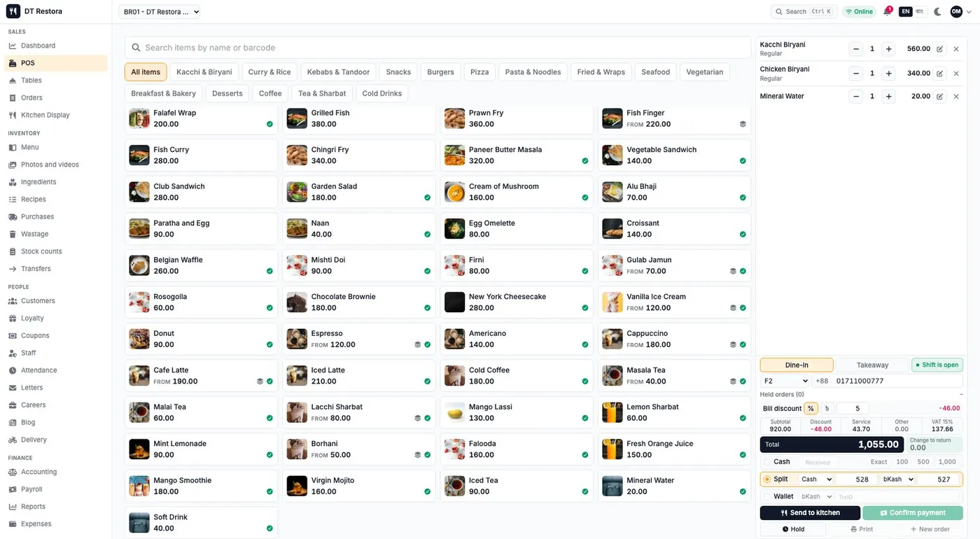This screenshot has height=539, width=980.
Task: Open the Photos and videos sidebar icon
Action: pyautogui.click(x=13, y=165)
